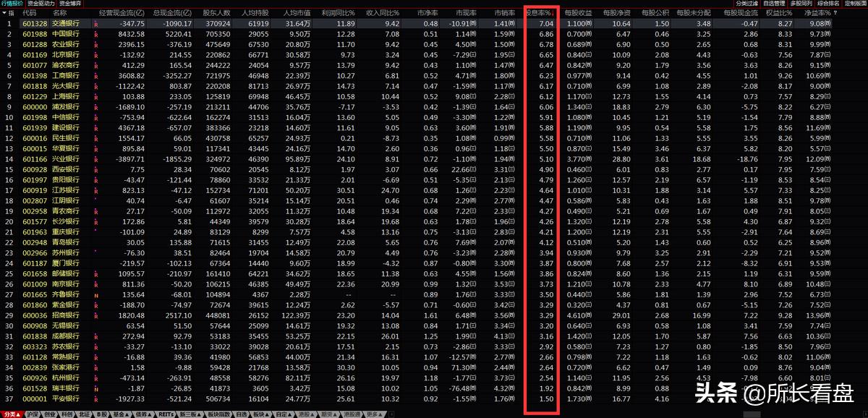Sort by 股东人数 column header
Image resolution: width=868 pixels, height=418 pixels.
click(x=216, y=13)
